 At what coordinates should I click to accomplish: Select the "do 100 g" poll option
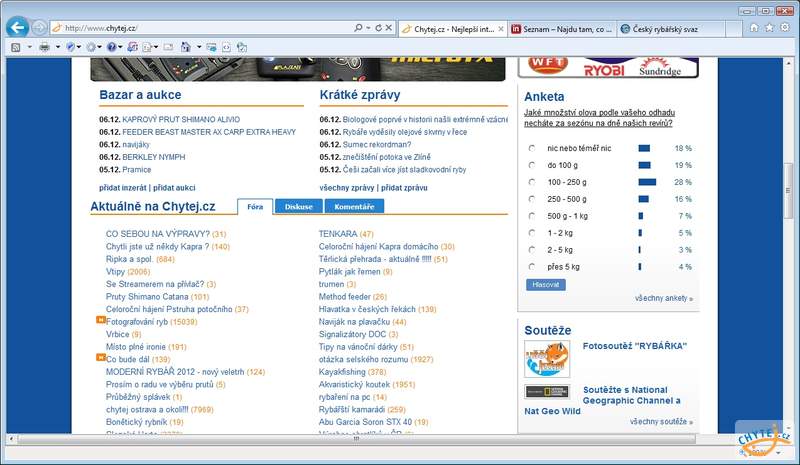pyautogui.click(x=531, y=165)
